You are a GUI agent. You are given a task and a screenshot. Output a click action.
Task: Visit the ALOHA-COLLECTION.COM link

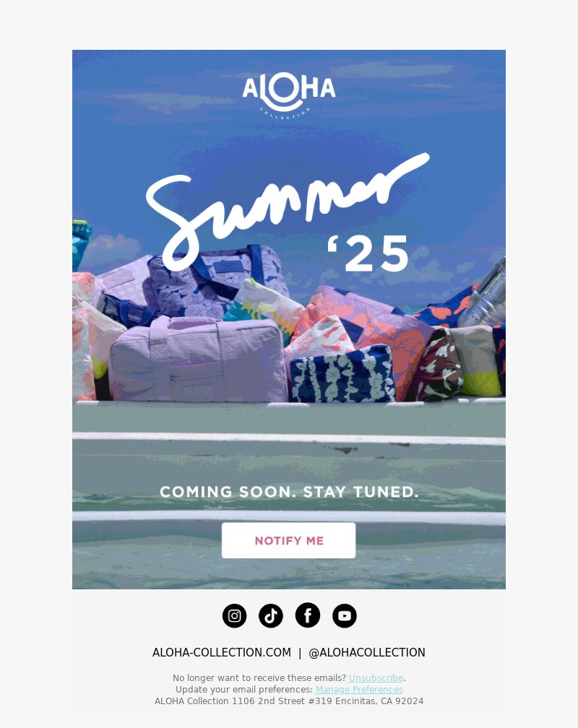[222, 652]
